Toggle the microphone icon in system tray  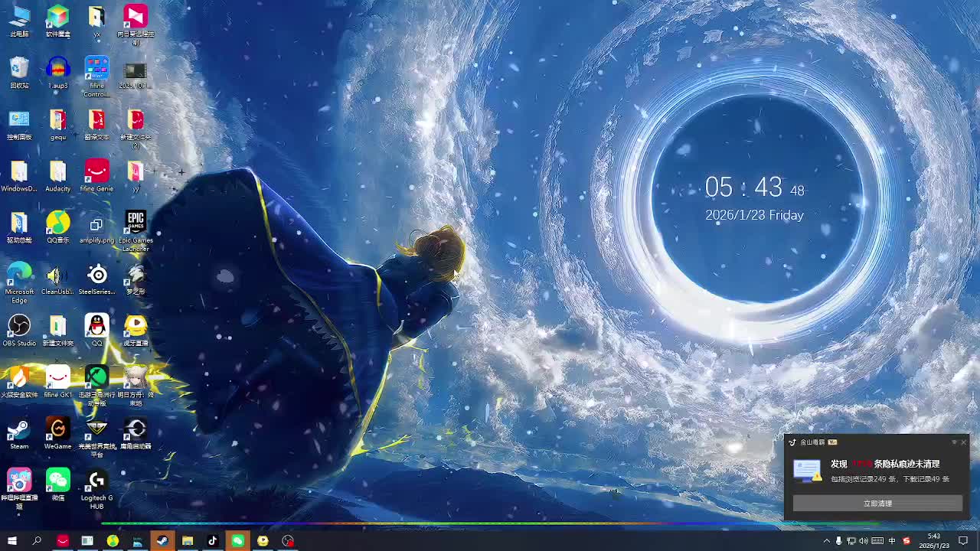[838, 541]
